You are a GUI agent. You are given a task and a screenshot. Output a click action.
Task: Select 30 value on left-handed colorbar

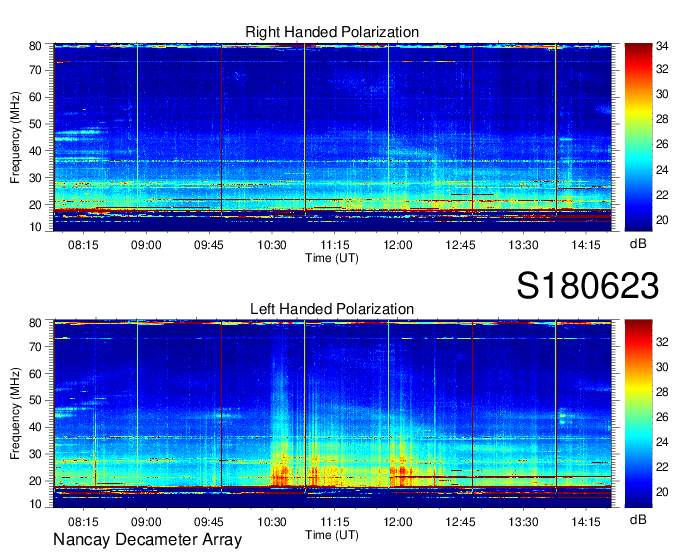click(x=662, y=367)
